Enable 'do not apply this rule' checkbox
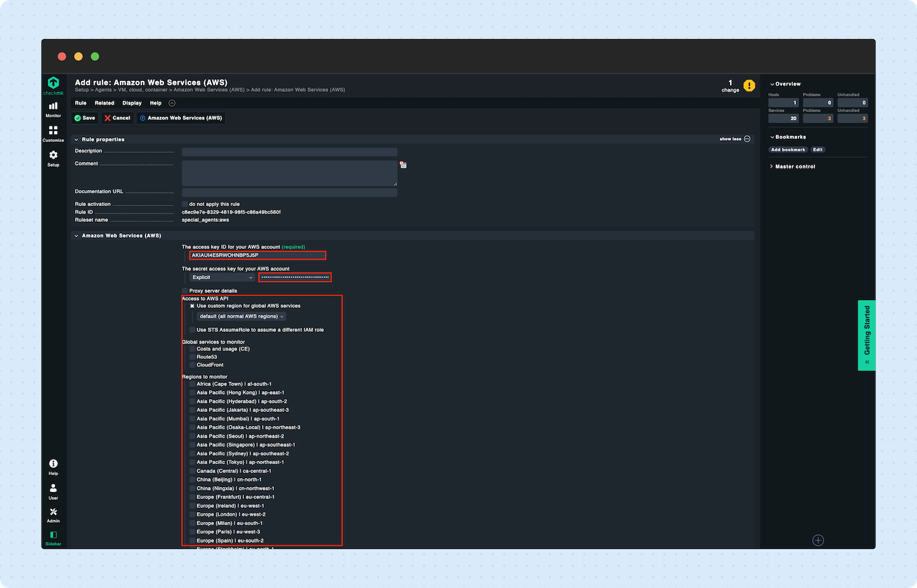917x588 pixels. (x=185, y=204)
